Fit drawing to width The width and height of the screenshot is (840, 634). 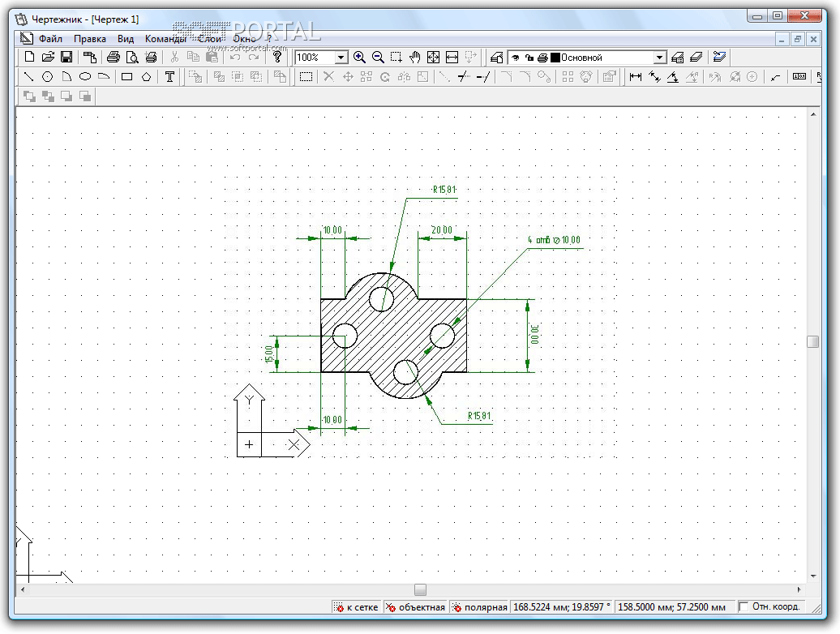452,57
